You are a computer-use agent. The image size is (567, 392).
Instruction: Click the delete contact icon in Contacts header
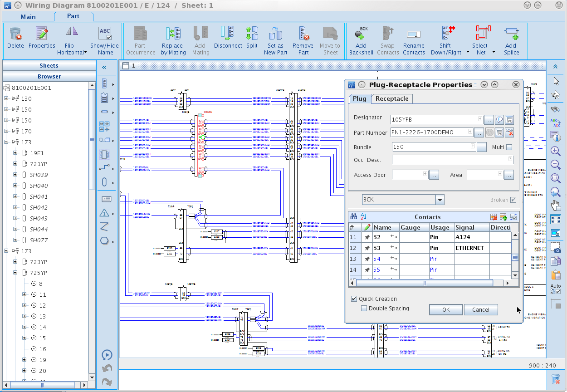click(494, 217)
